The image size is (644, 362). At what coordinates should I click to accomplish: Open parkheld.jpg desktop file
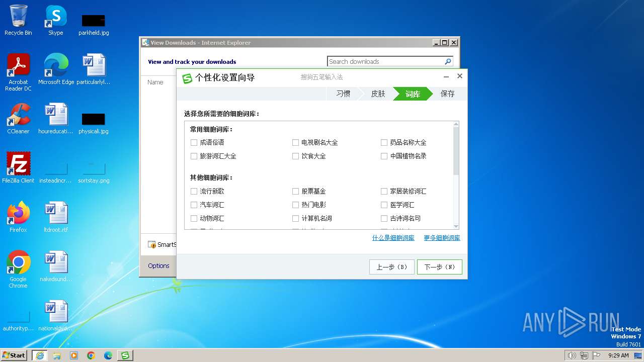point(94,25)
